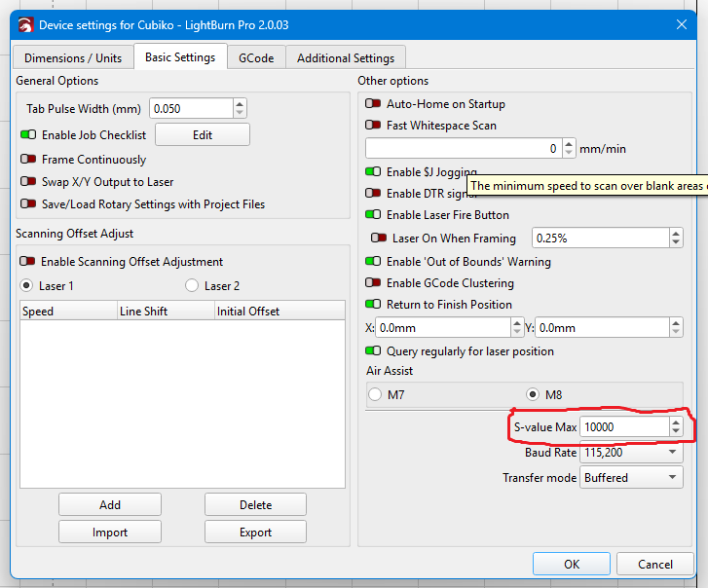Click the Import button
Image resolution: width=708 pixels, height=588 pixels.
point(110,533)
